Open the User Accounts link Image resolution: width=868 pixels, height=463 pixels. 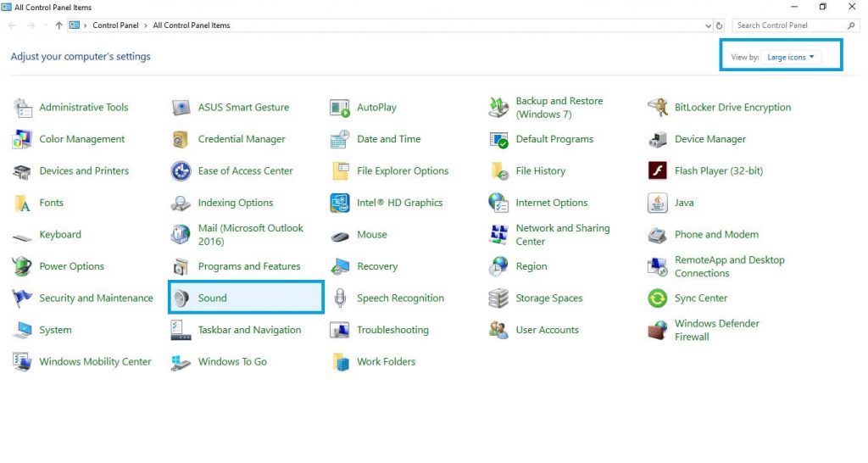point(547,330)
